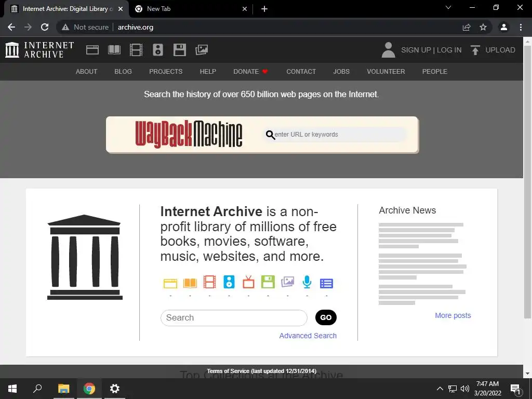Image resolution: width=532 pixels, height=399 pixels.
Task: Open the Software floppy icon in top bar
Action: 179,50
